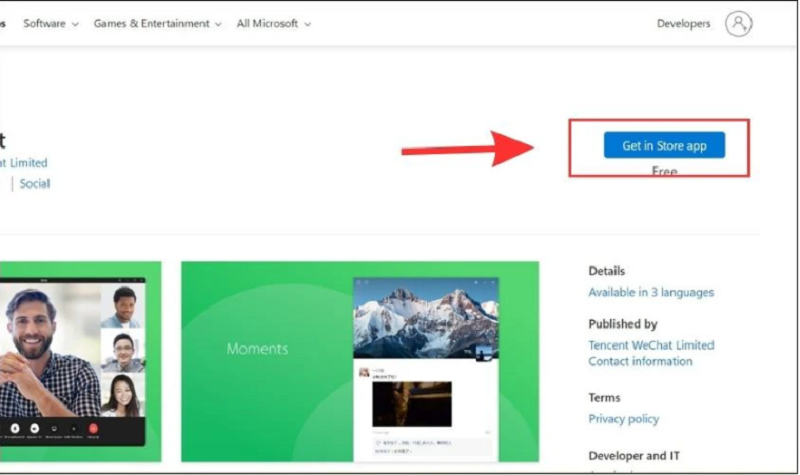Screen dimensions: 800x475
Task: Expand the Games & Entertainment dropdown
Action: pos(158,24)
